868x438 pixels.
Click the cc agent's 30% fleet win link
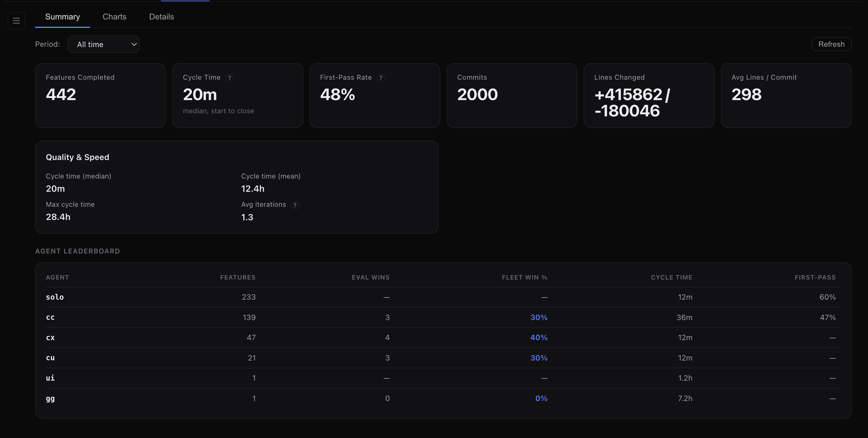538,317
